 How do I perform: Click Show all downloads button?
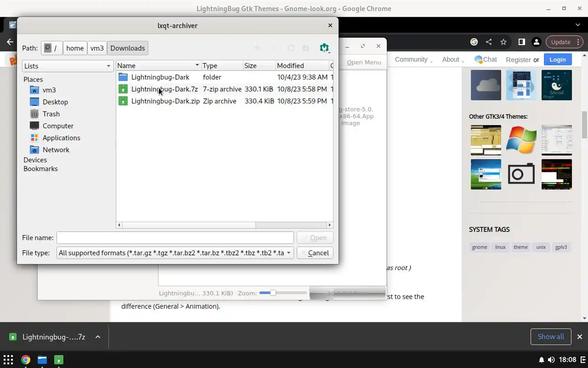point(551,336)
